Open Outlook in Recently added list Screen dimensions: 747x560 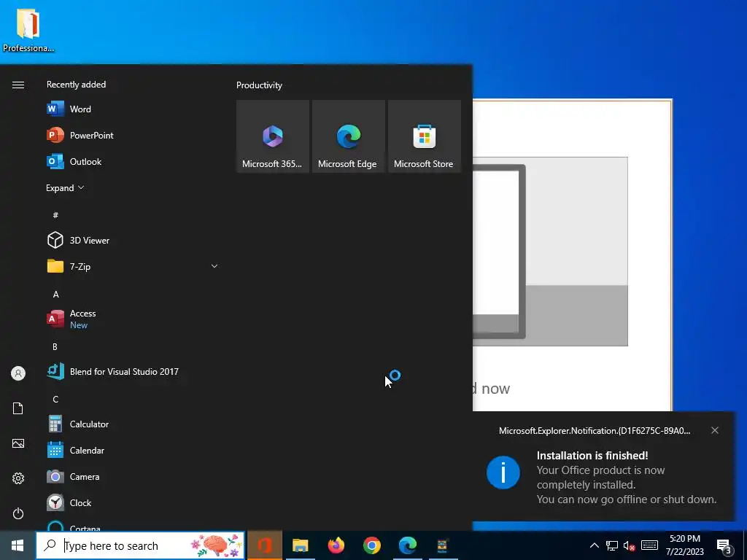[133, 161]
